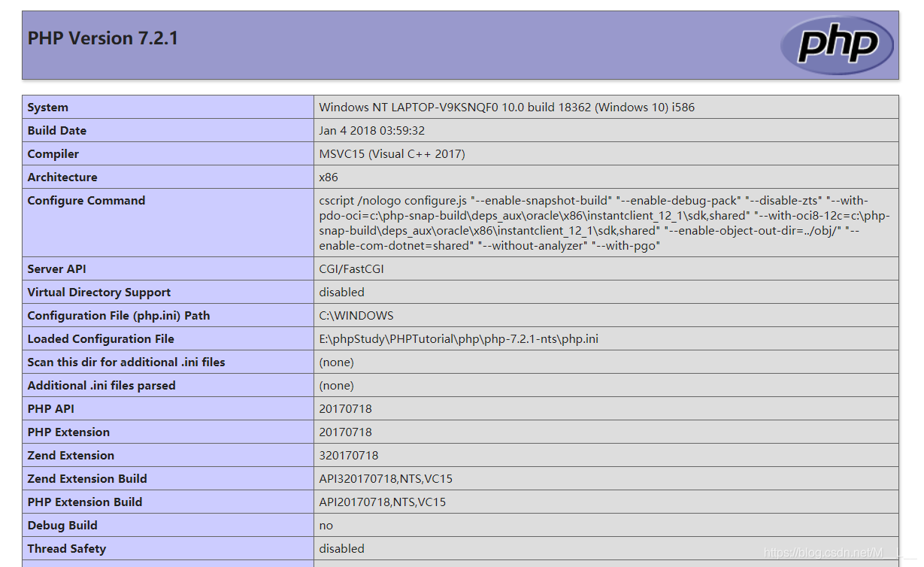This screenshot has height=567, width=924.
Task: Select the PHP Version 7.2.1 heading
Action: tap(103, 38)
